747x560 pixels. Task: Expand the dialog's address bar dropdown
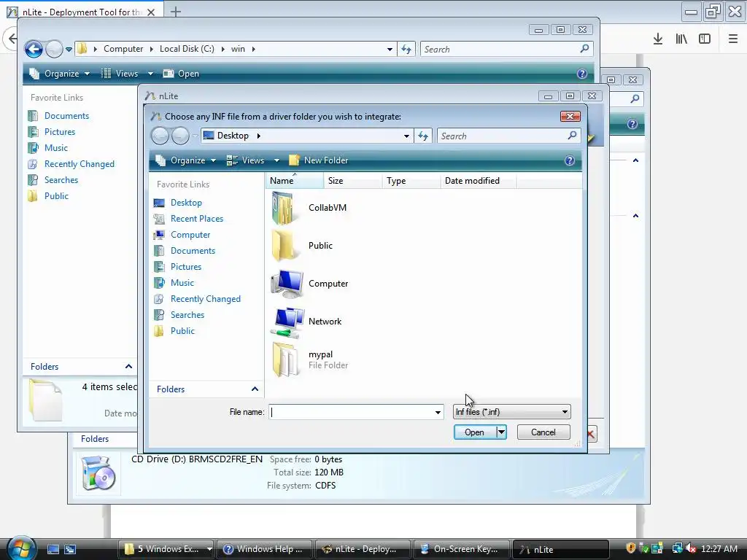click(x=406, y=136)
